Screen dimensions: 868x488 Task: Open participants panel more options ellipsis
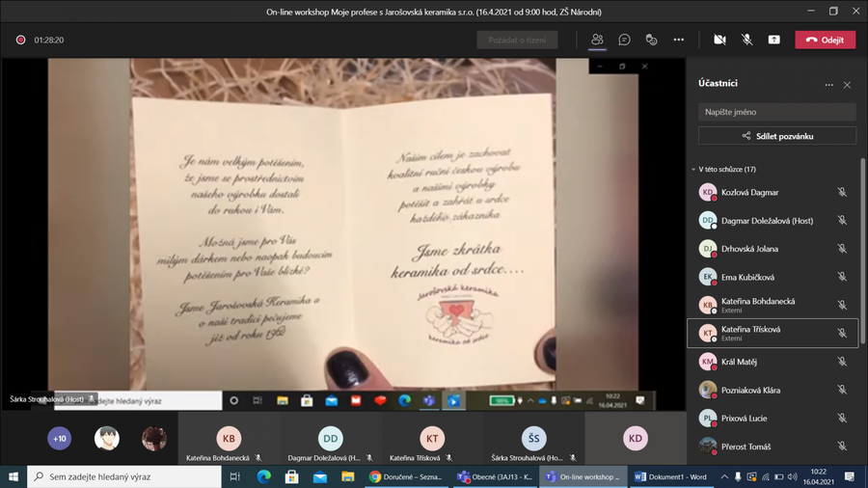point(828,85)
